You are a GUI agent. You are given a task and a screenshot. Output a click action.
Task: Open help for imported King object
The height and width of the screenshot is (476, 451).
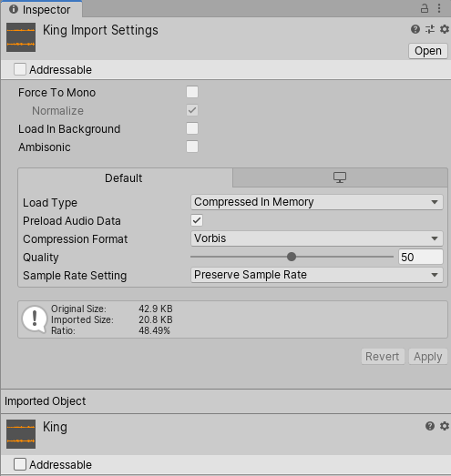(x=430, y=426)
